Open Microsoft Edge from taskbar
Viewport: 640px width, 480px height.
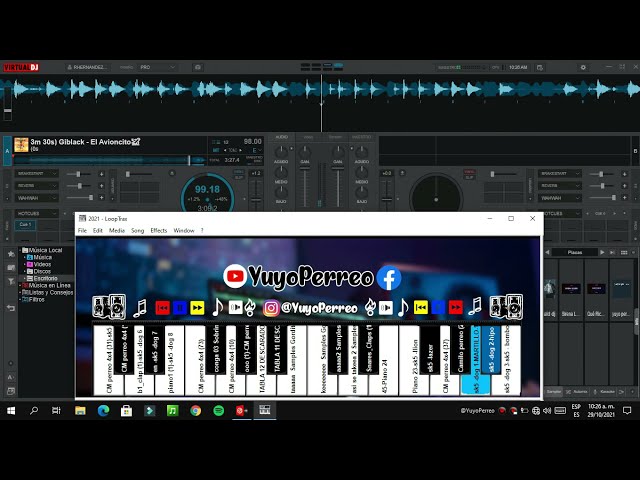103,411
